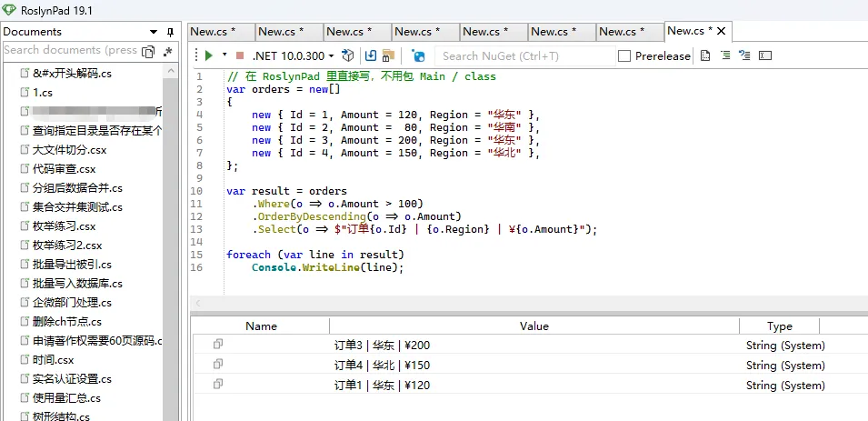This screenshot has width=868, height=421.
Task: Open 删除ch节点.cs document
Action: (x=67, y=322)
